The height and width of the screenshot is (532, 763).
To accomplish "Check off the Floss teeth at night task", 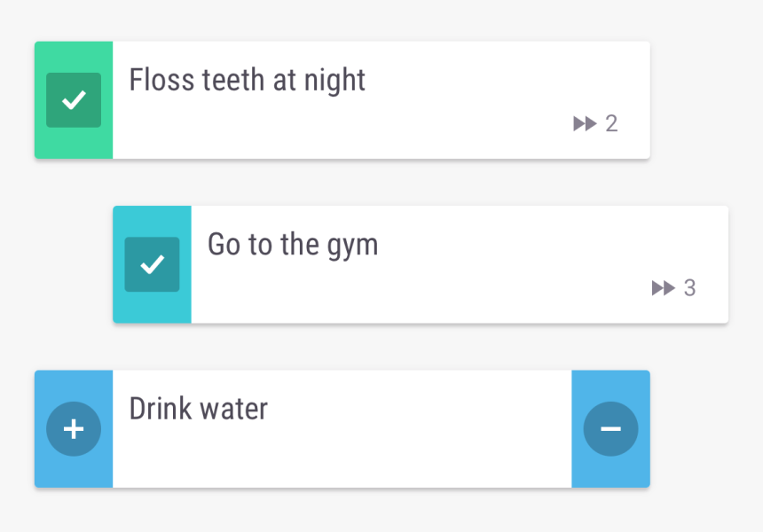I will [74, 100].
